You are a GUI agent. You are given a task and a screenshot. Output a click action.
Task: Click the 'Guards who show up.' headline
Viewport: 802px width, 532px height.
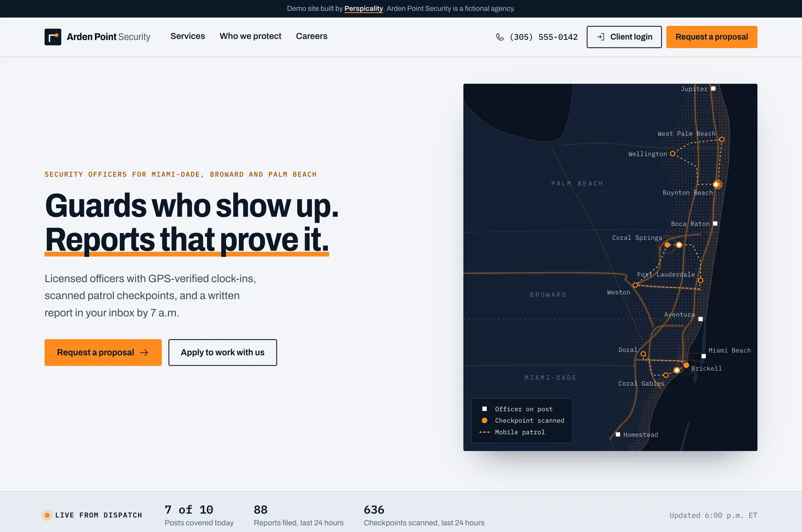coord(192,206)
